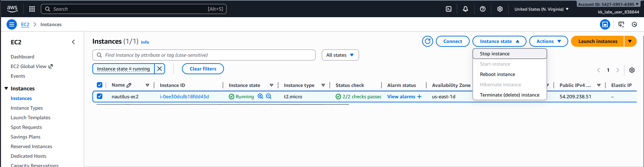Open Launch Templates in the sidebar
Image resolution: width=644 pixels, height=167 pixels.
click(x=30, y=118)
